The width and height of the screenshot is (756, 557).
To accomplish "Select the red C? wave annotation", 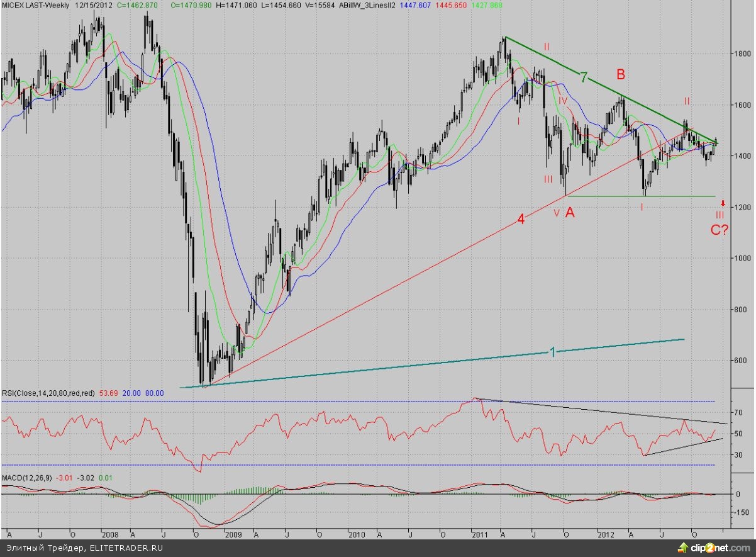I will (x=720, y=230).
